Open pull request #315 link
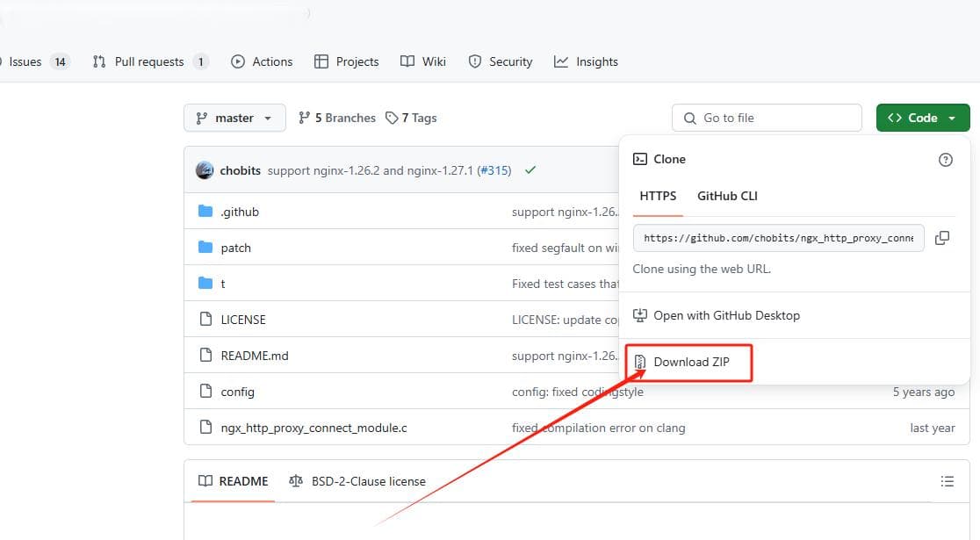 (494, 170)
